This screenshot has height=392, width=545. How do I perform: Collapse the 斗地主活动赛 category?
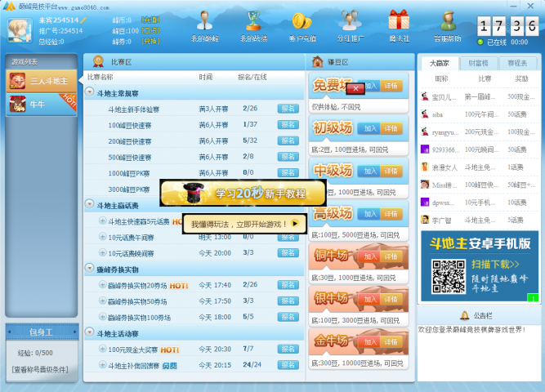click(x=90, y=332)
